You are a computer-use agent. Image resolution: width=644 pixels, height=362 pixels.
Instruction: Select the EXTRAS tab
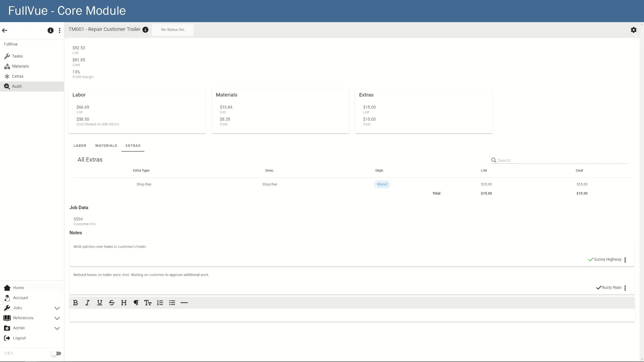click(133, 146)
